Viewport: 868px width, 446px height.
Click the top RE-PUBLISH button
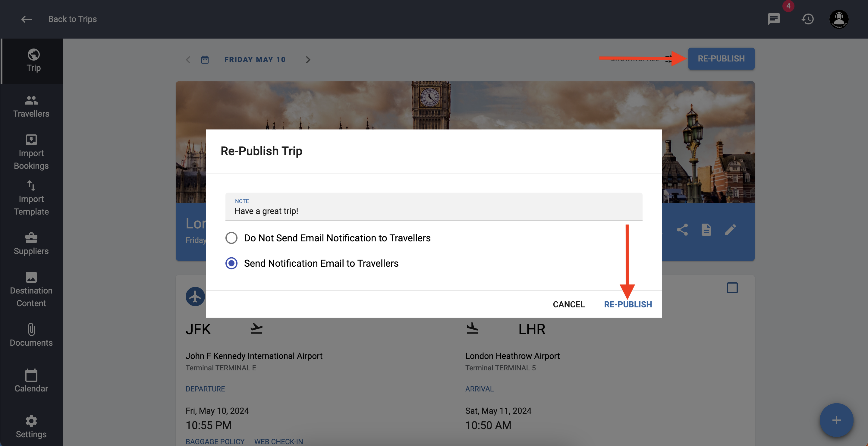721,59
